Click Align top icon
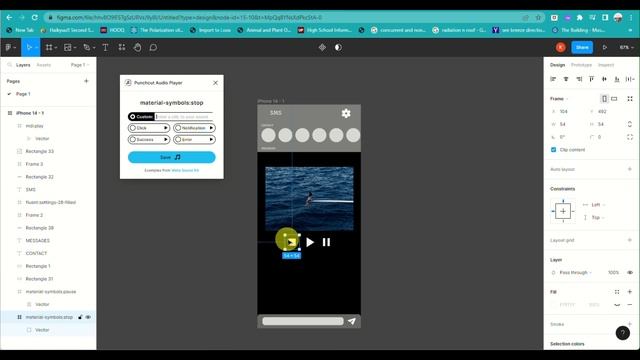 click(591, 79)
